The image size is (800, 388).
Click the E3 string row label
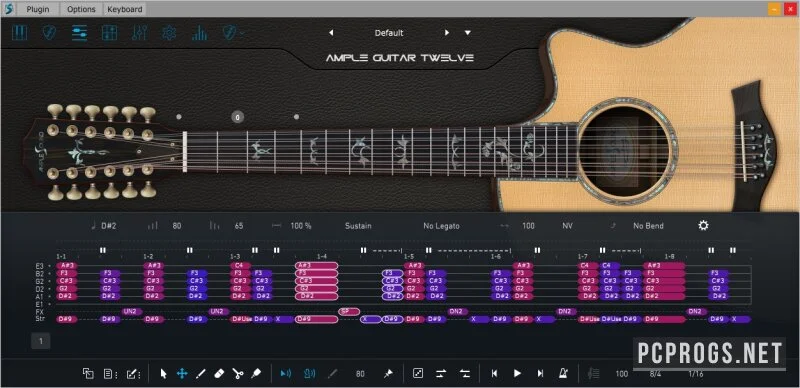pyautogui.click(x=39, y=265)
